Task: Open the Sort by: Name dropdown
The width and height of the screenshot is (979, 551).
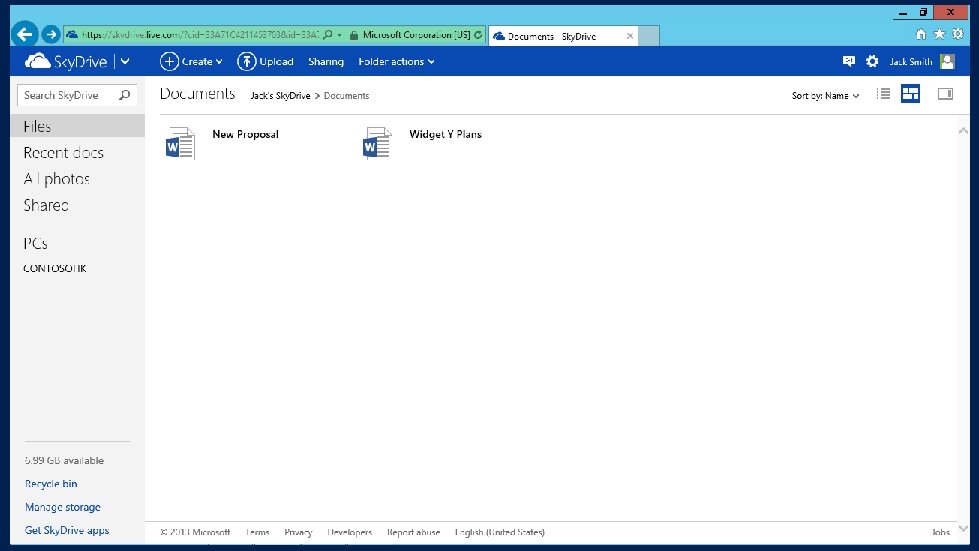Action: click(825, 95)
